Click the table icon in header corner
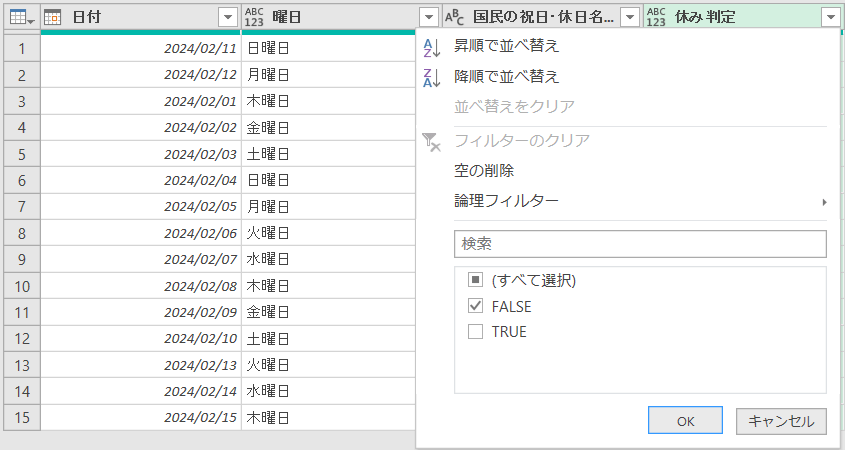The width and height of the screenshot is (845, 450). click(16, 17)
